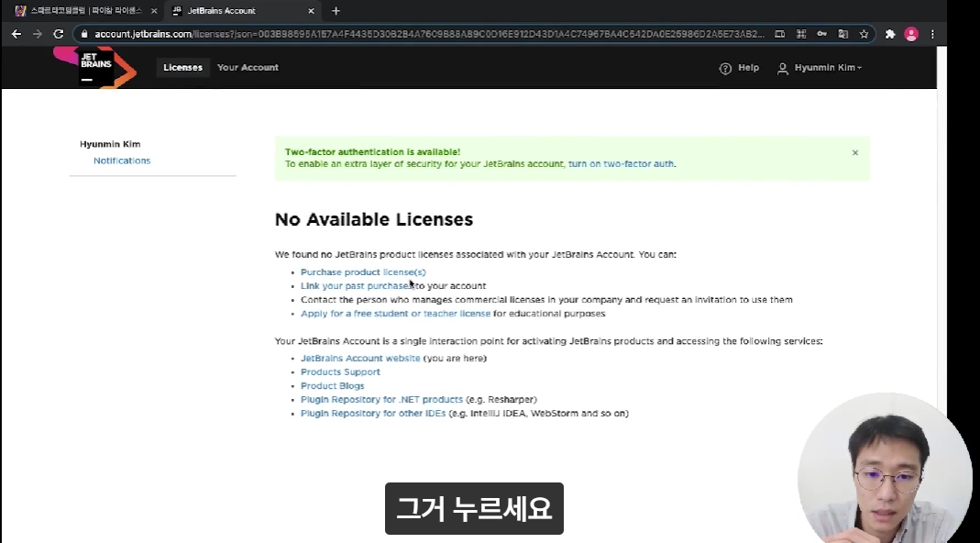Click the JetBrains logo
This screenshot has height=543, width=980.
click(x=95, y=68)
